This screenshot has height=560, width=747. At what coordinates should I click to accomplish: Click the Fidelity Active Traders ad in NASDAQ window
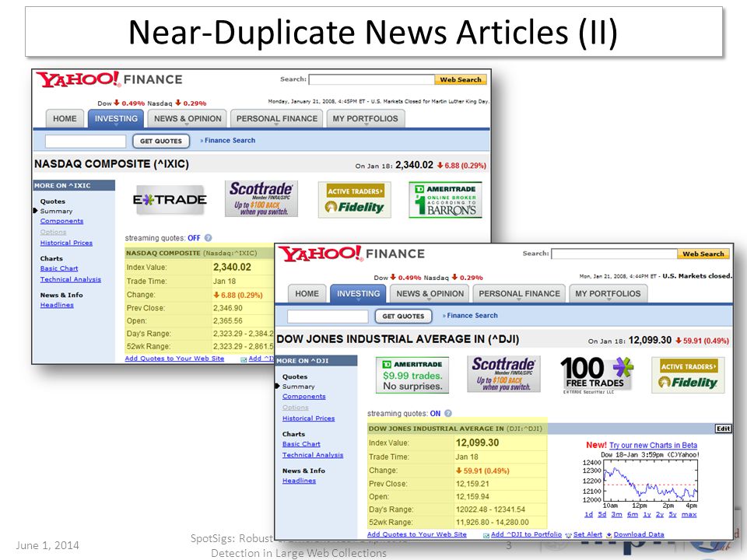pyautogui.click(x=355, y=200)
